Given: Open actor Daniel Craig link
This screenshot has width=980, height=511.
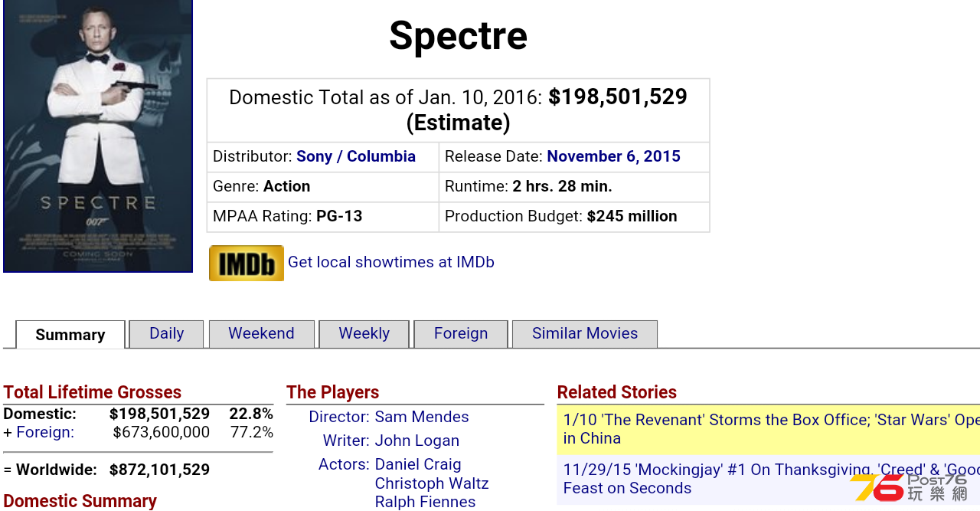Looking at the screenshot, I should 418,464.
